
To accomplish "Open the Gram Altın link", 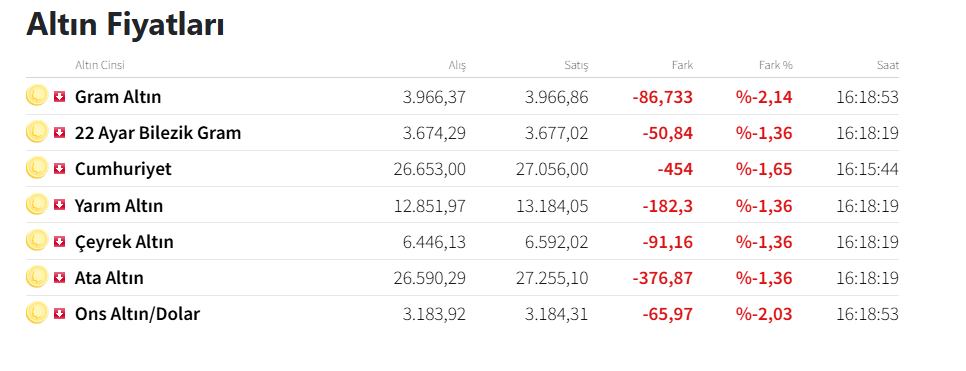I will 118,97.
